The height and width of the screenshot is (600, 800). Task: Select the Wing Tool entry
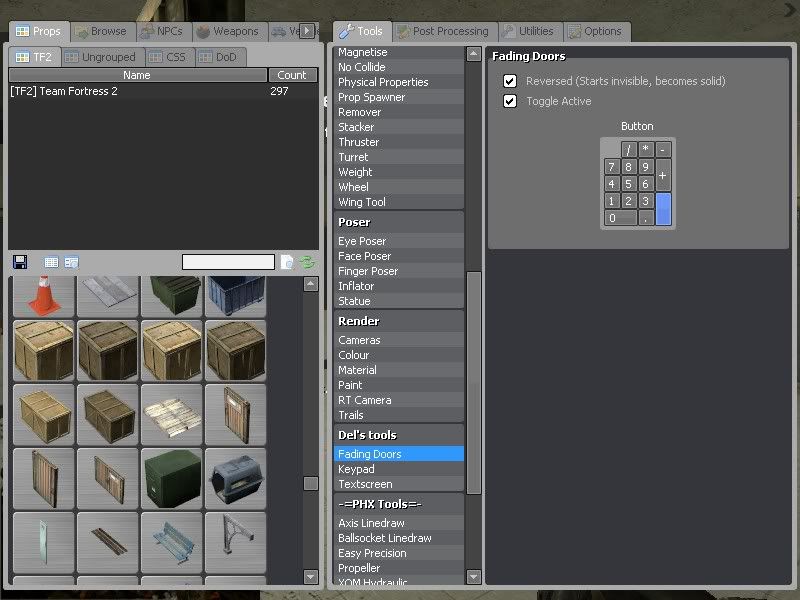pos(399,202)
